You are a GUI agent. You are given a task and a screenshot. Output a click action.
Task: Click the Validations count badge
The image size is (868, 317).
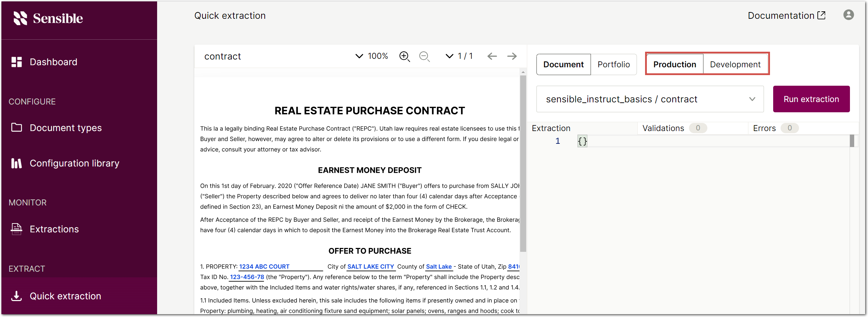tap(698, 128)
